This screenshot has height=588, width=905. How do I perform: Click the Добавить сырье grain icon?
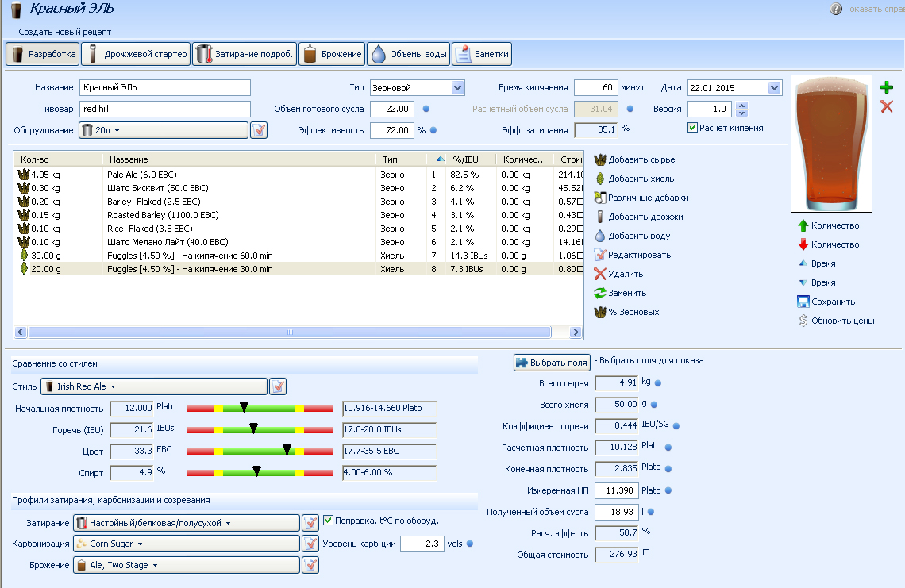600,159
